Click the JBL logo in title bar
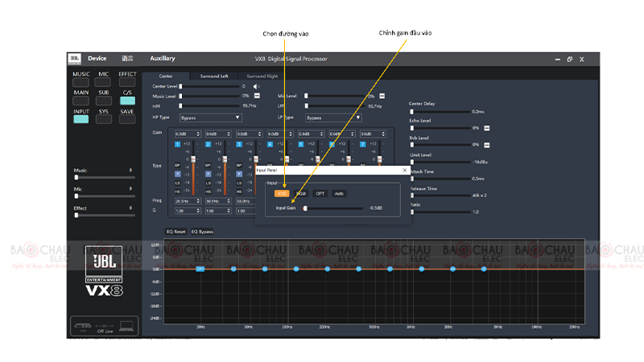The width and height of the screenshot is (644, 362). click(74, 59)
